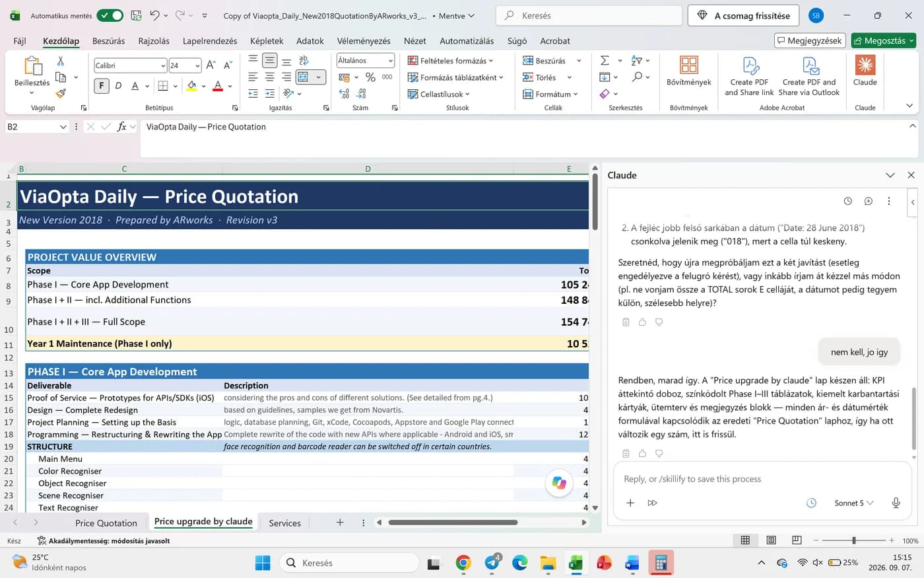The image size is (924, 578).
Task: Open the Képletek ribbon tab
Action: pyautogui.click(x=267, y=41)
